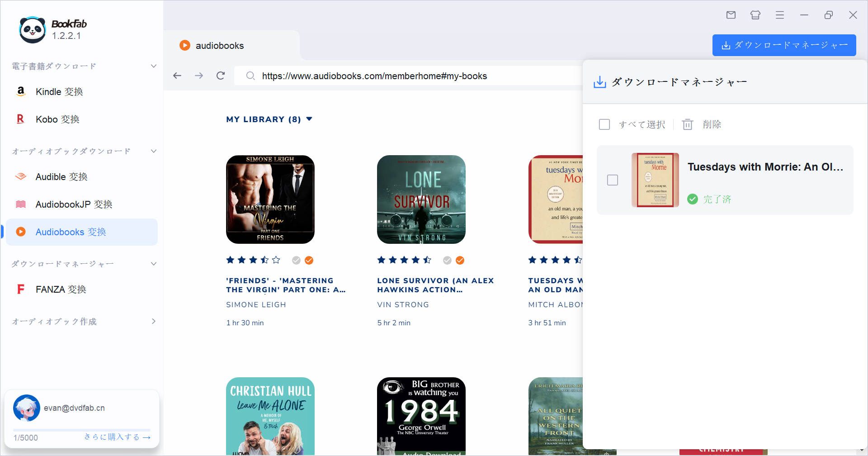This screenshot has height=456, width=868.
Task: Expand the オーディオブック作成 section
Action: pos(153,321)
